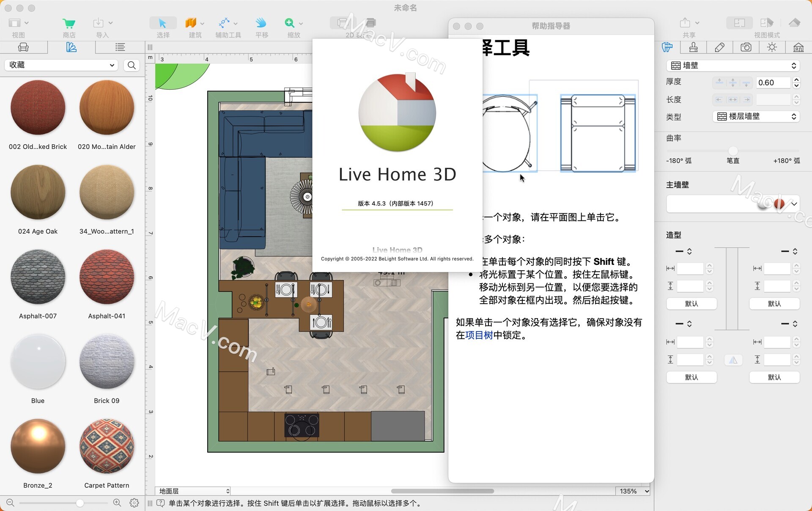This screenshot has width=812, height=511.
Task: Select the 020 Mountain Alder material
Action: [107, 108]
